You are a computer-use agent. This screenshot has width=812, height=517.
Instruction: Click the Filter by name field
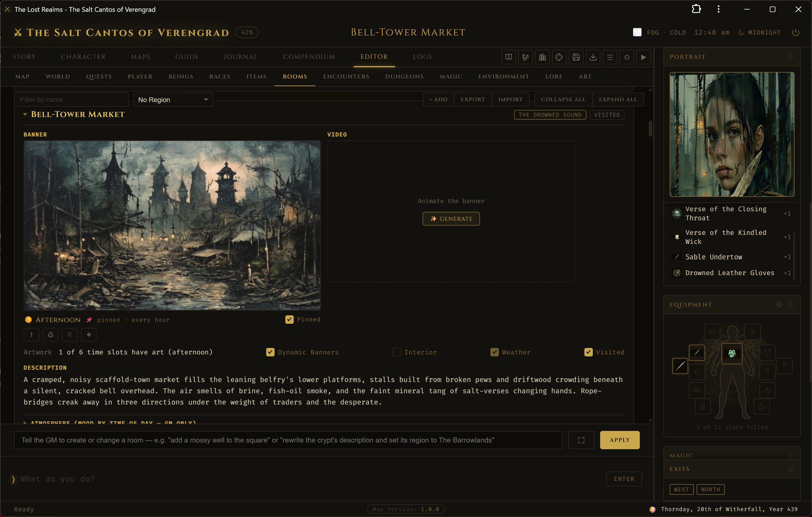71,100
